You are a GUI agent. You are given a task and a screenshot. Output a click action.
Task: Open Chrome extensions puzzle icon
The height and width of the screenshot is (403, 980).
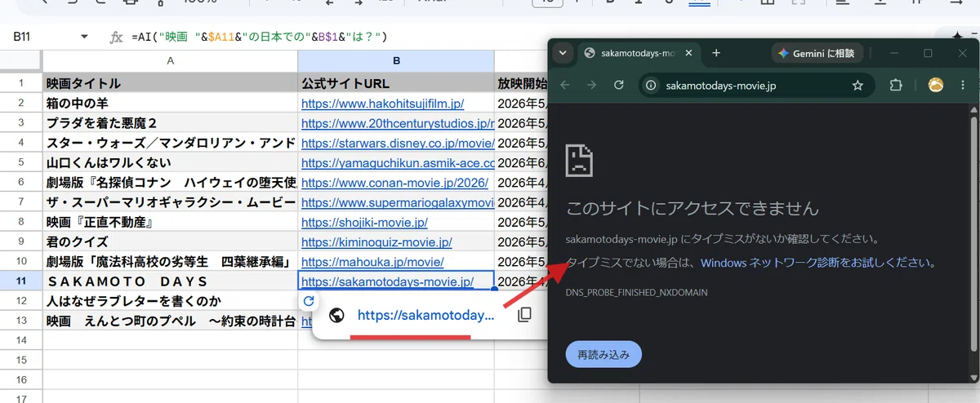895,85
